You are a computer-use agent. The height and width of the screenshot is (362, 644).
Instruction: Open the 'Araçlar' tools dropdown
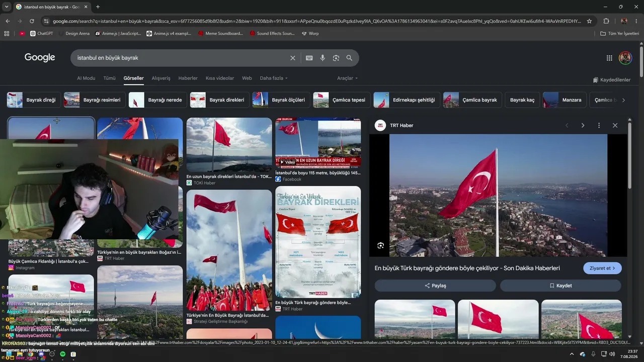347,78
